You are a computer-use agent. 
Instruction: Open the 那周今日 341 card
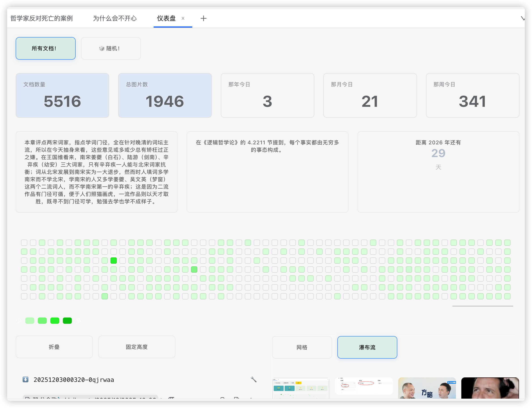[472, 95]
